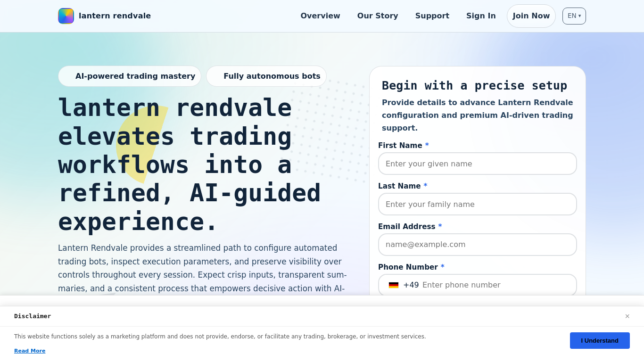Click the lantern rendvale logo icon
The height and width of the screenshot is (362, 644).
pos(66,16)
